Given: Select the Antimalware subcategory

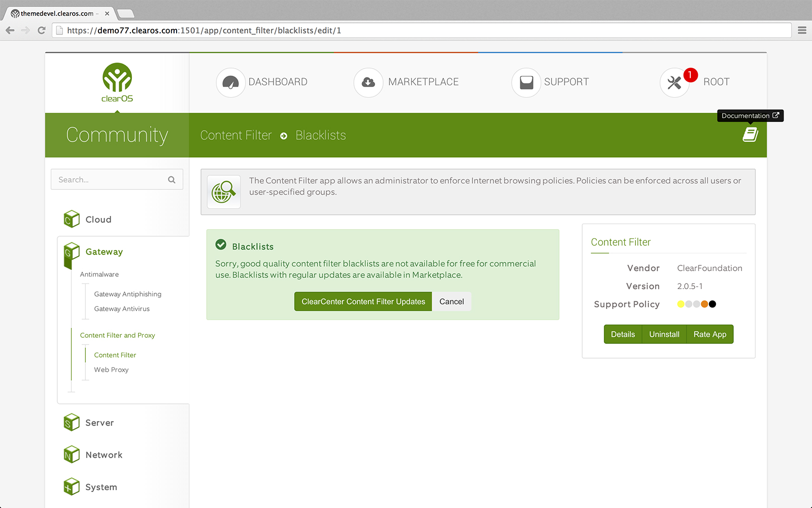Looking at the screenshot, I should click(x=99, y=274).
